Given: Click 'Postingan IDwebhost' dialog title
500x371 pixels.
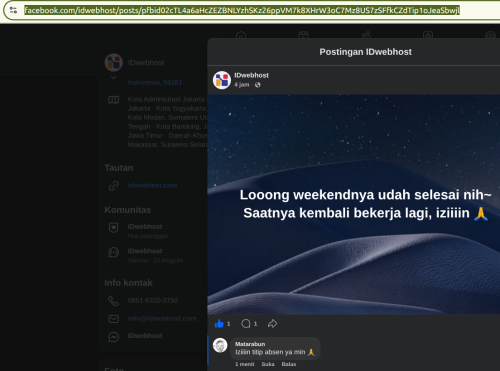Looking at the screenshot, I should tap(366, 52).
